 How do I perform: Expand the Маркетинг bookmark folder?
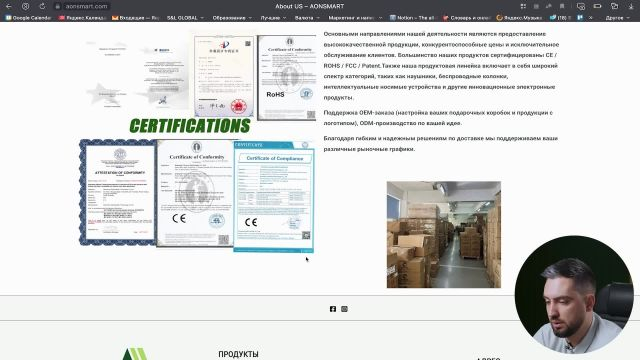tap(355, 18)
